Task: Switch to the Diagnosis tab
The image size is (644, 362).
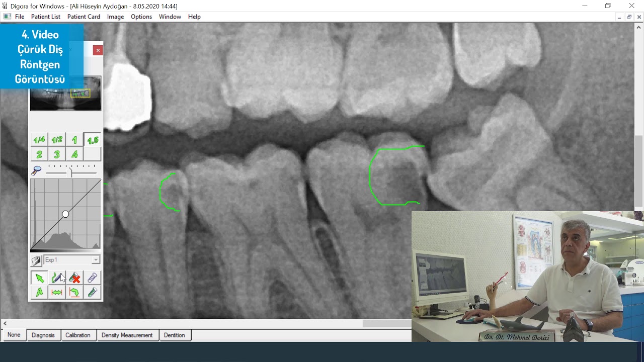Action: (43, 335)
